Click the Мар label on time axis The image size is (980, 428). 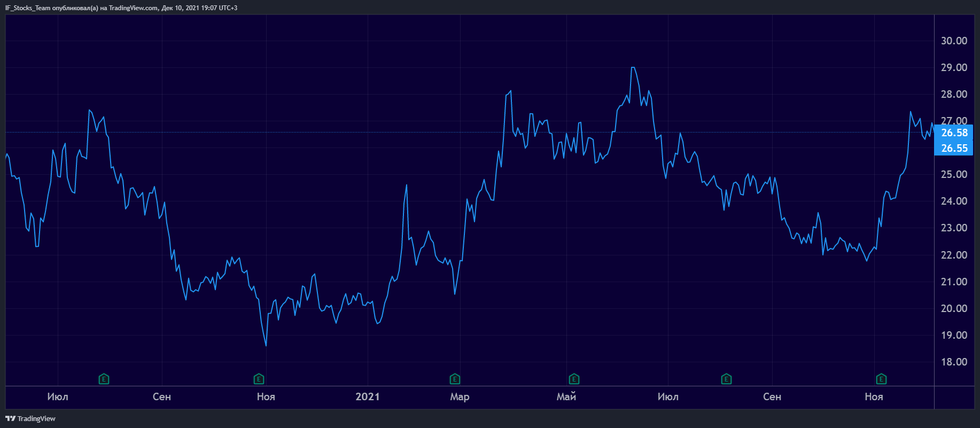460,396
